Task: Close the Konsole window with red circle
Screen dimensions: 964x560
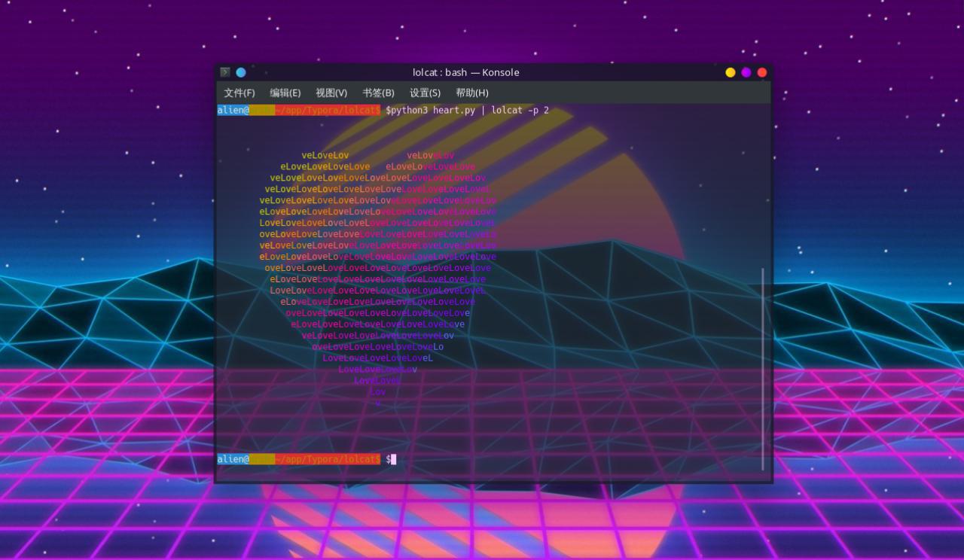Action: (762, 72)
